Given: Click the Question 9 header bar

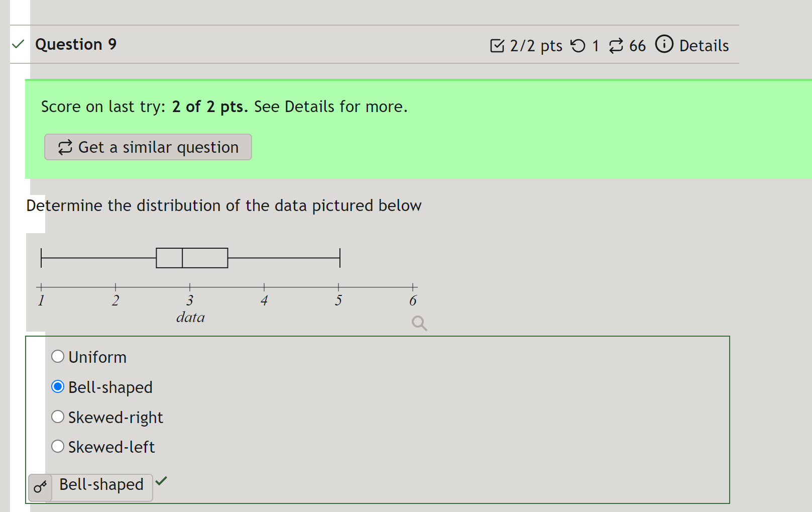Looking at the screenshot, I should point(76,44).
